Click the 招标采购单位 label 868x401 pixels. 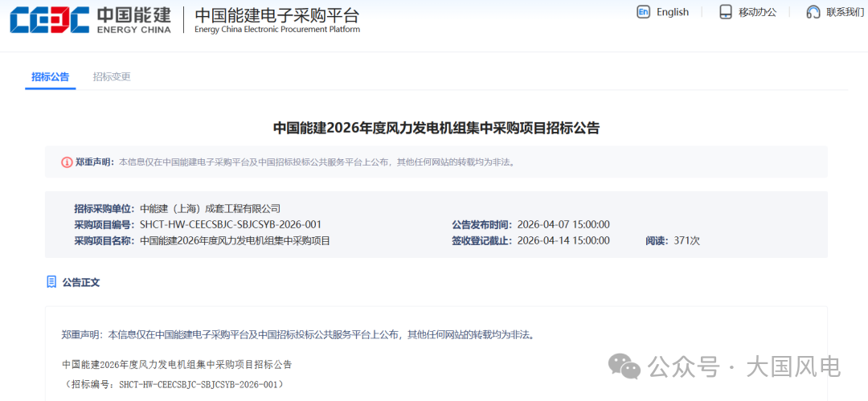104,209
